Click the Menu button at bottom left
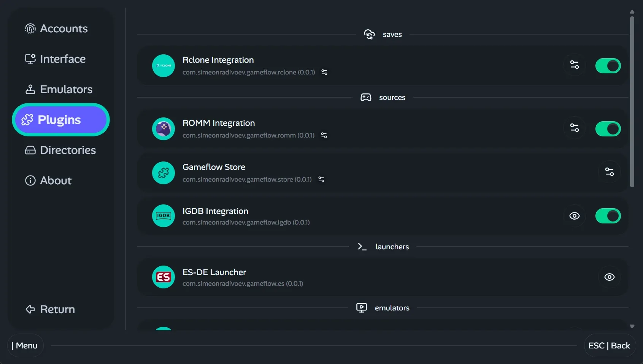Image resolution: width=643 pixels, height=364 pixels. point(25,345)
